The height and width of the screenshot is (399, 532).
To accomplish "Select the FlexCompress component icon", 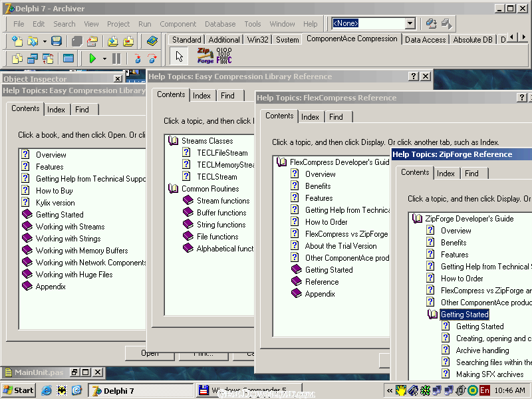I will pos(224,56).
